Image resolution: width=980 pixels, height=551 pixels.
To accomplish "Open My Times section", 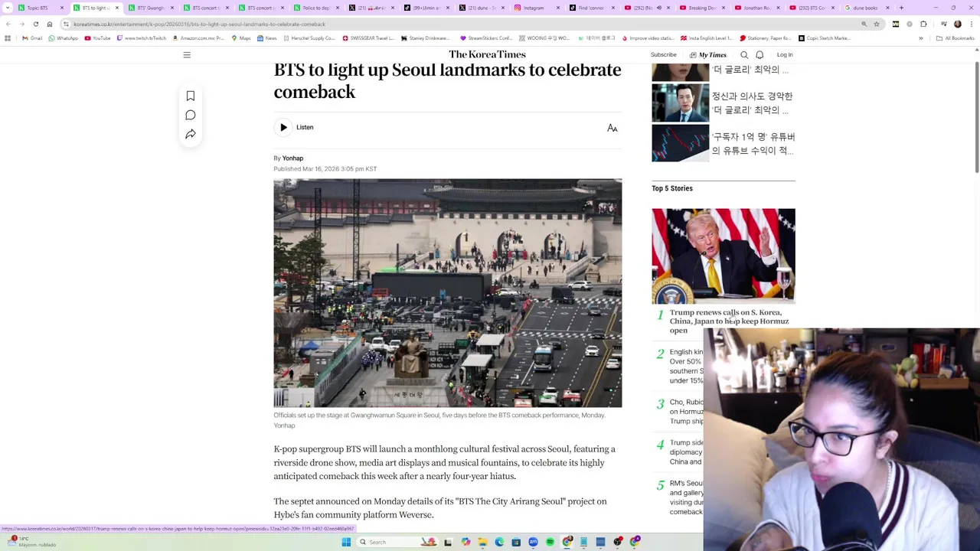I will click(708, 55).
